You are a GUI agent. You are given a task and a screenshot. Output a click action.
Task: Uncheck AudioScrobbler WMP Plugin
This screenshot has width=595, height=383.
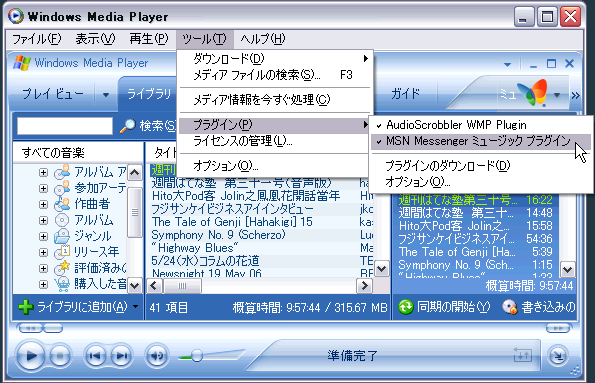(x=480, y=125)
